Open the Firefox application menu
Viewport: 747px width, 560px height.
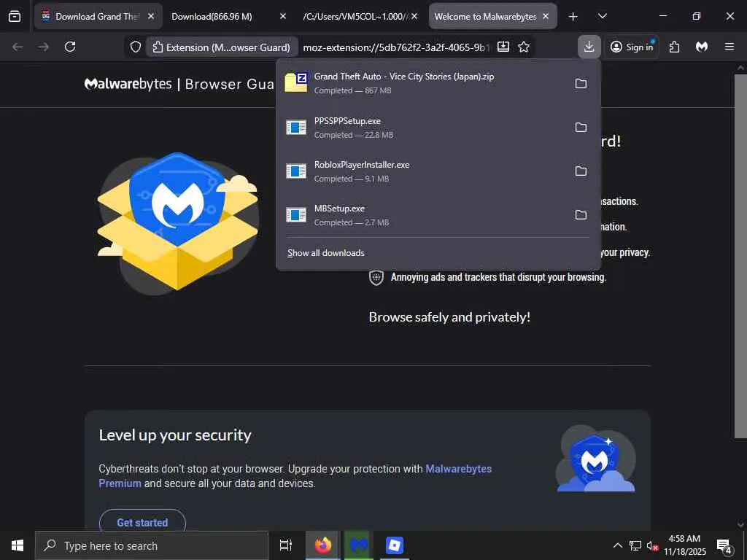pyautogui.click(x=729, y=47)
